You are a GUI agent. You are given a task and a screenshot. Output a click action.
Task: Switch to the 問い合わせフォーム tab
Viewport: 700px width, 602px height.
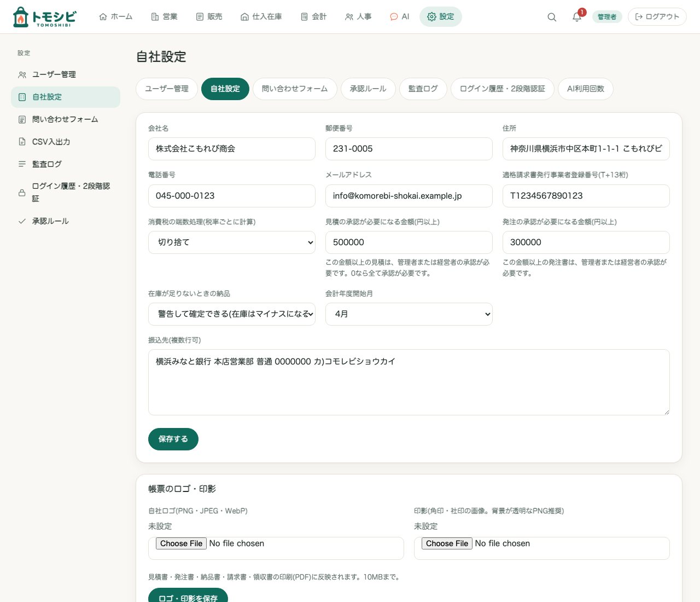tap(295, 89)
